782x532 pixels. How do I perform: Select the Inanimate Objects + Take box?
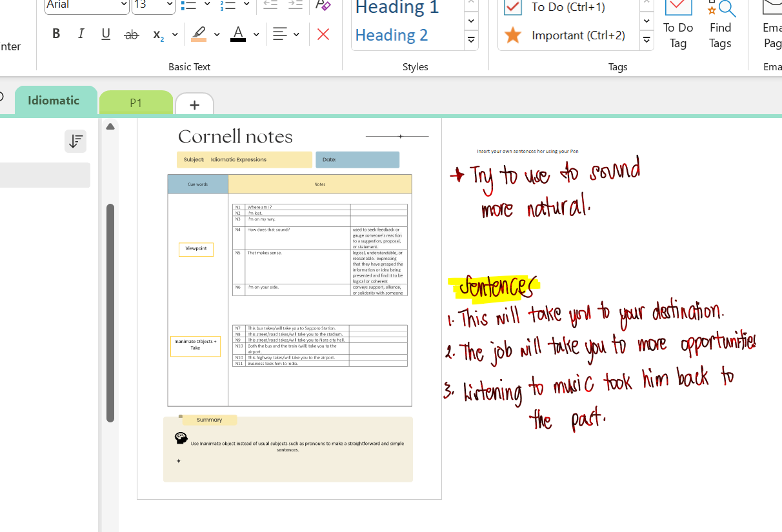tap(195, 346)
